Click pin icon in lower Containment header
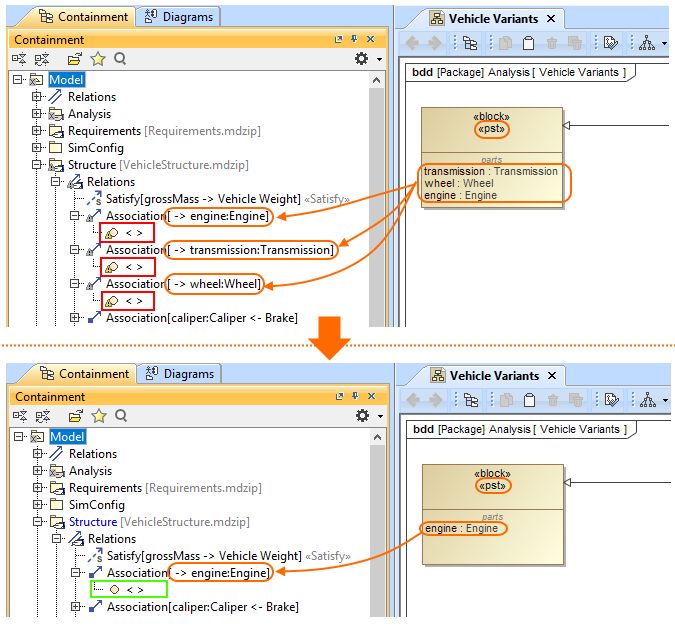The height and width of the screenshot is (627, 675). pos(355,396)
